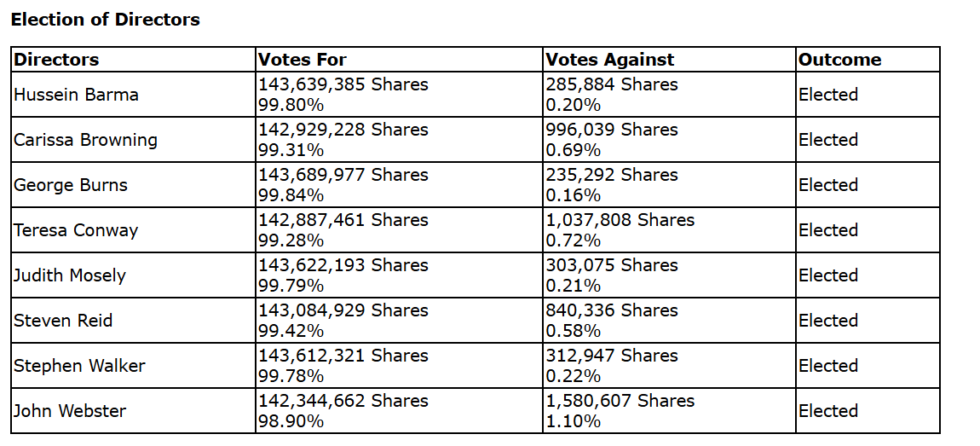Click the Election of Directors heading
Screen dimensions: 980x446
(x=105, y=20)
